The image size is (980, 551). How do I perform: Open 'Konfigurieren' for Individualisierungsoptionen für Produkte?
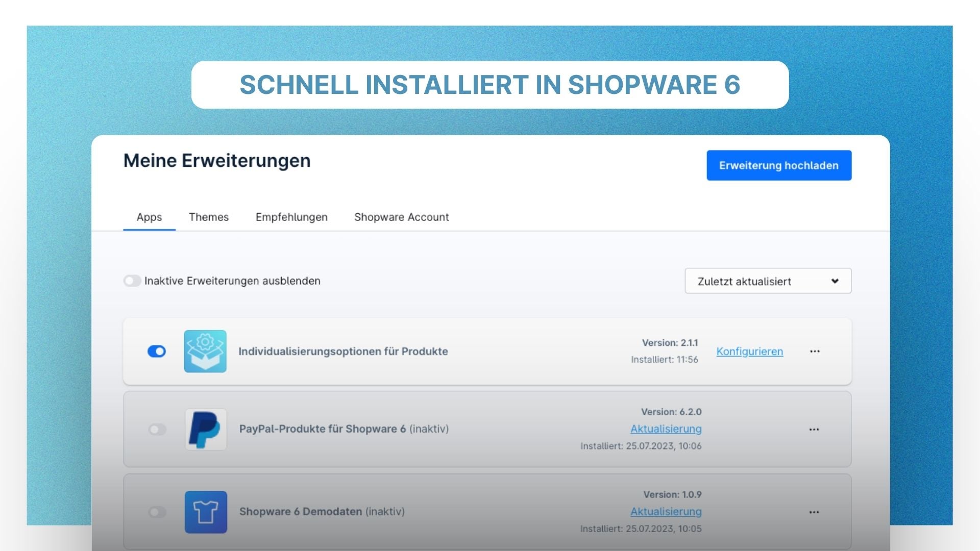750,351
